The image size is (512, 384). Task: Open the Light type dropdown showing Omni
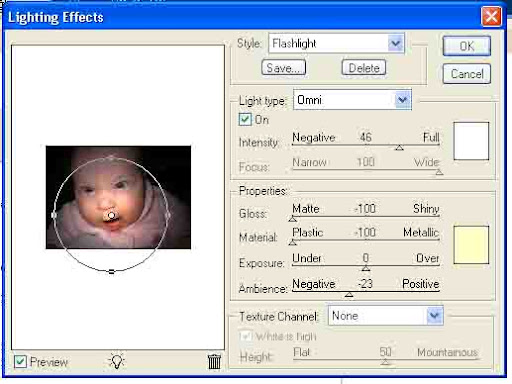point(352,100)
